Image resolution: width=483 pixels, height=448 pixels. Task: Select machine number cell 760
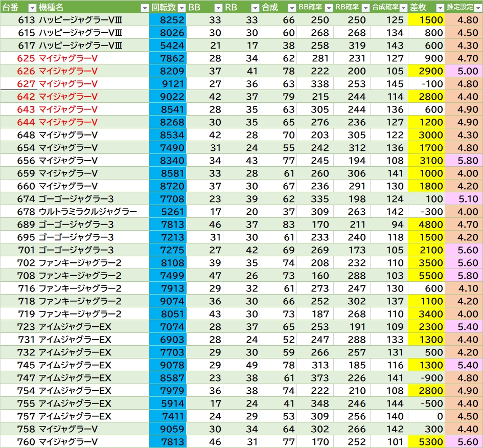[x=19, y=442]
